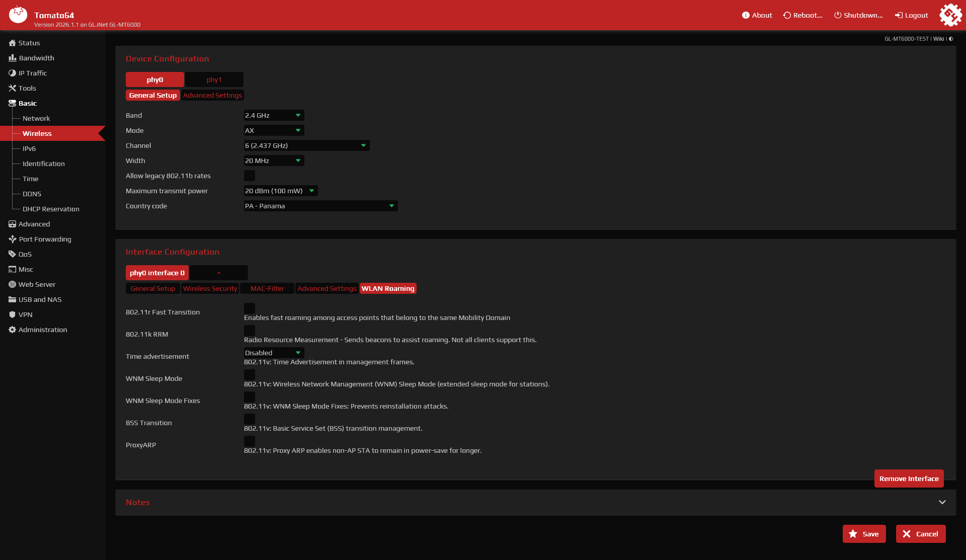Switch to the phy1 device tab

214,79
